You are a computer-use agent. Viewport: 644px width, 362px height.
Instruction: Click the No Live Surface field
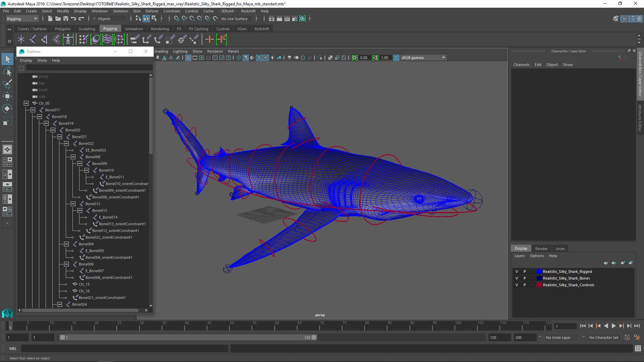[237, 19]
